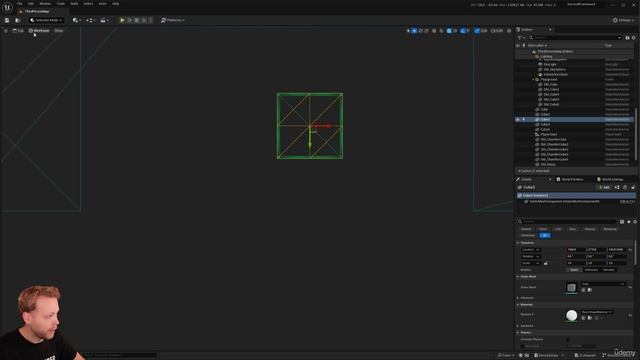Switch to the World Partition tab
Image resolution: width=640 pixels, height=360 pixels.
(x=570, y=180)
